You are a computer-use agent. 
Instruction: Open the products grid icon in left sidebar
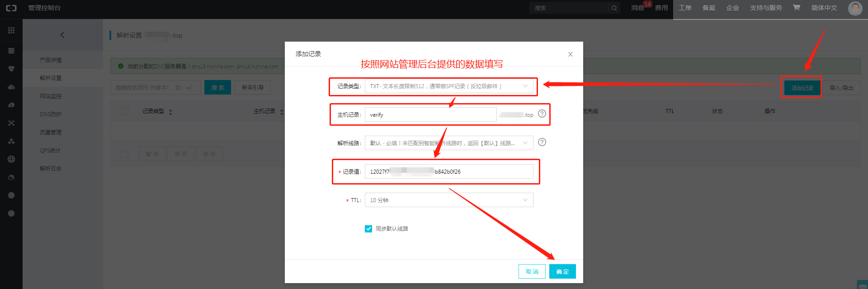tap(11, 30)
